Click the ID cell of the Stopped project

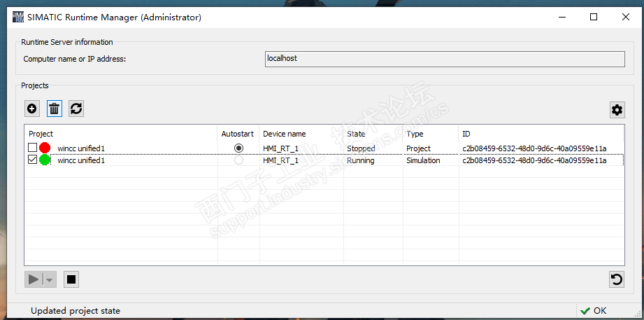pos(534,148)
